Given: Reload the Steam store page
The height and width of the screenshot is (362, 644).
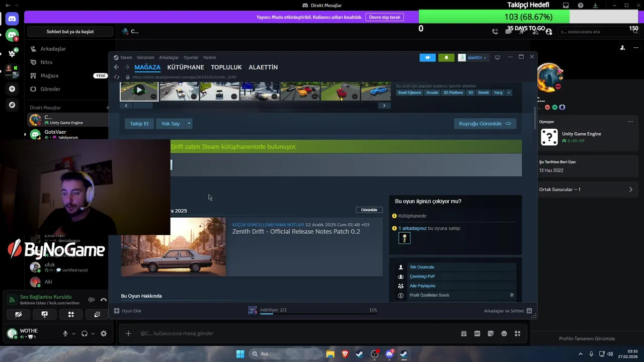Looking at the screenshot, I should pos(117,77).
